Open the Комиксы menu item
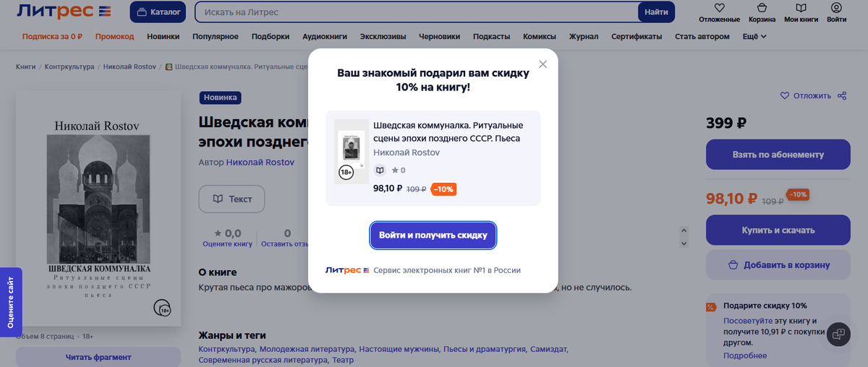 [x=540, y=37]
